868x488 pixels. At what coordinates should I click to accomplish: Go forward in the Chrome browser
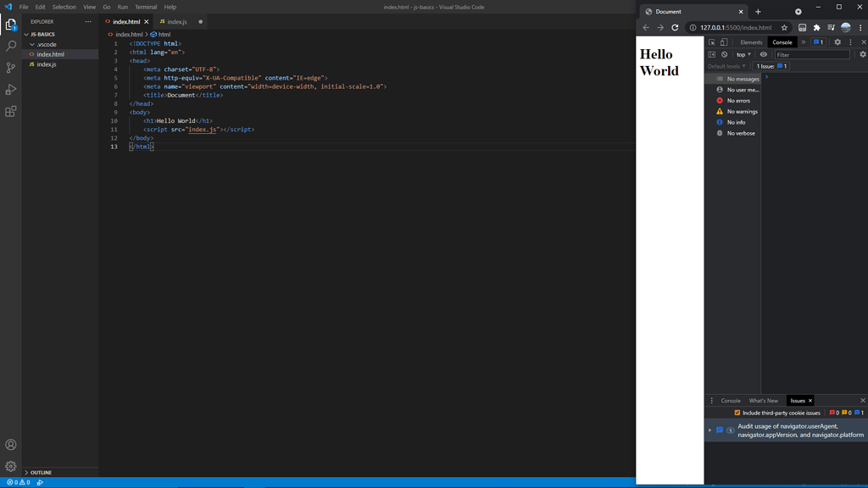[x=660, y=28]
